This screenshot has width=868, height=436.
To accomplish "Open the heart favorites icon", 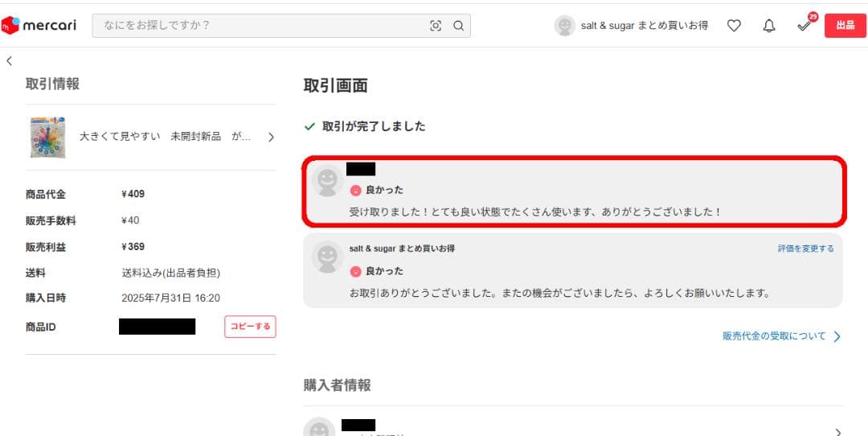I will pyautogui.click(x=734, y=26).
